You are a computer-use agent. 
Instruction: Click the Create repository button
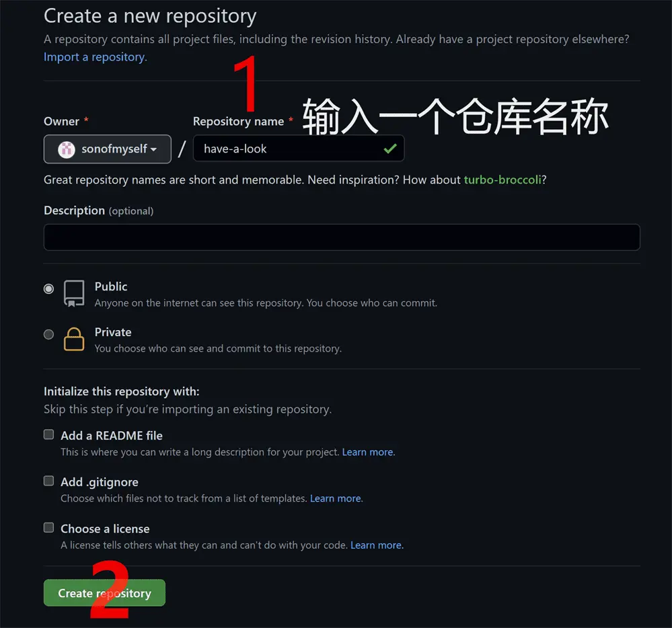(104, 593)
